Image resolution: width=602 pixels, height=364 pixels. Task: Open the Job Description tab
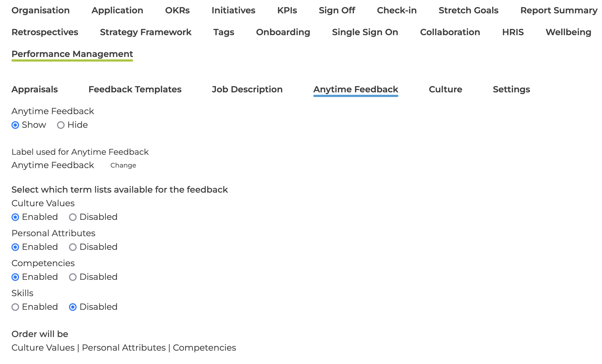(247, 89)
